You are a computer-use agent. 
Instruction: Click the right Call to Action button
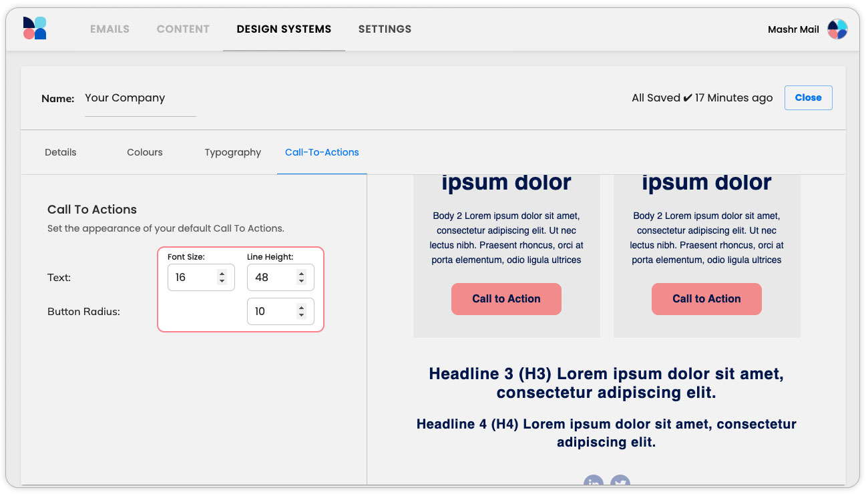click(706, 299)
